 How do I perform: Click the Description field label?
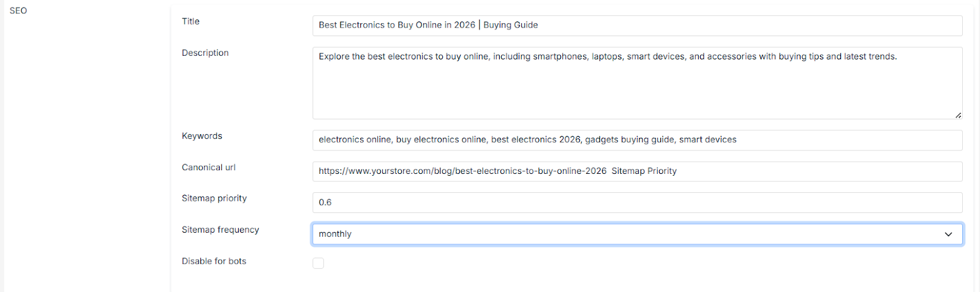[x=205, y=53]
